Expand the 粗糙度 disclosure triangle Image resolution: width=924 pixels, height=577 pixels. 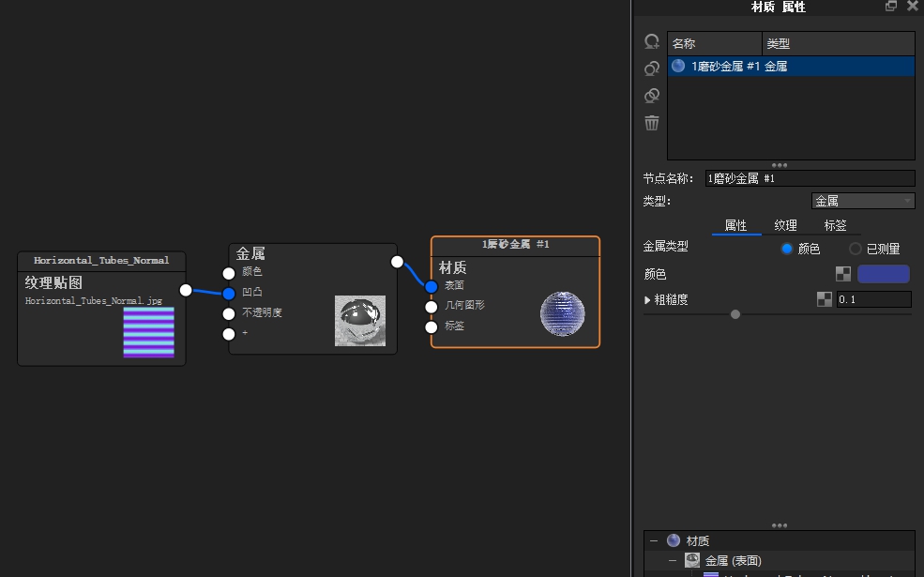tap(646, 299)
